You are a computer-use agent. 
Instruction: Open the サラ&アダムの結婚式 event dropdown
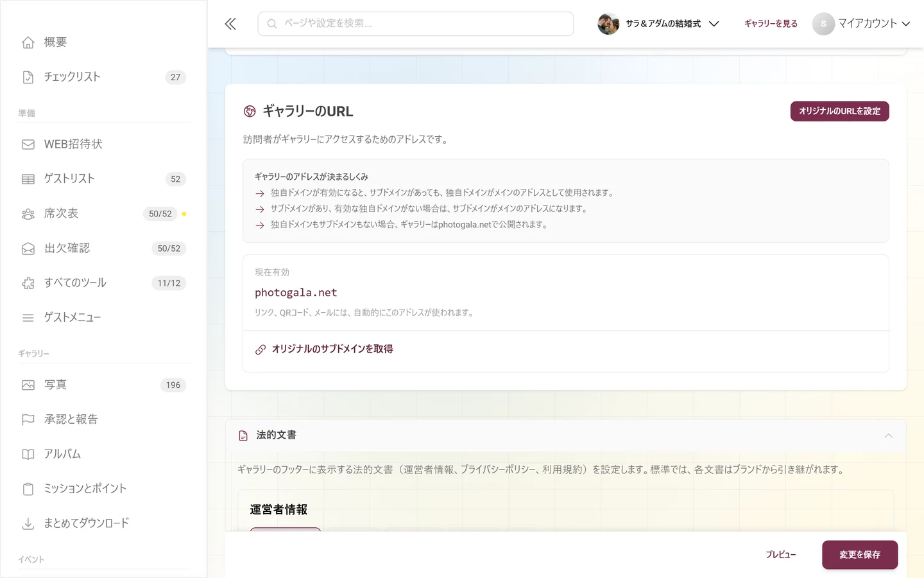[658, 24]
